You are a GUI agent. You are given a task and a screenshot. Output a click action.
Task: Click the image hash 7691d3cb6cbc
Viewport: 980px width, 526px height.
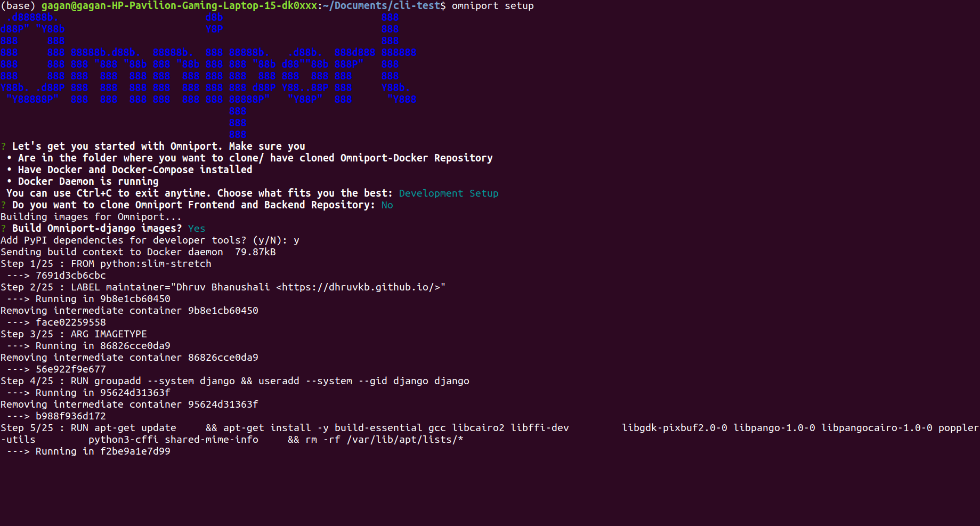pyautogui.click(x=71, y=276)
